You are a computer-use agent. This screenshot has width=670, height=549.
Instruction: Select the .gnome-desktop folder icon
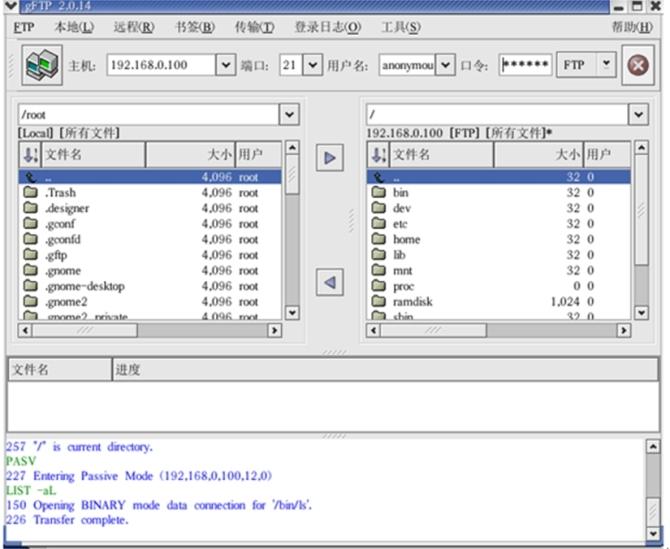coord(30,286)
